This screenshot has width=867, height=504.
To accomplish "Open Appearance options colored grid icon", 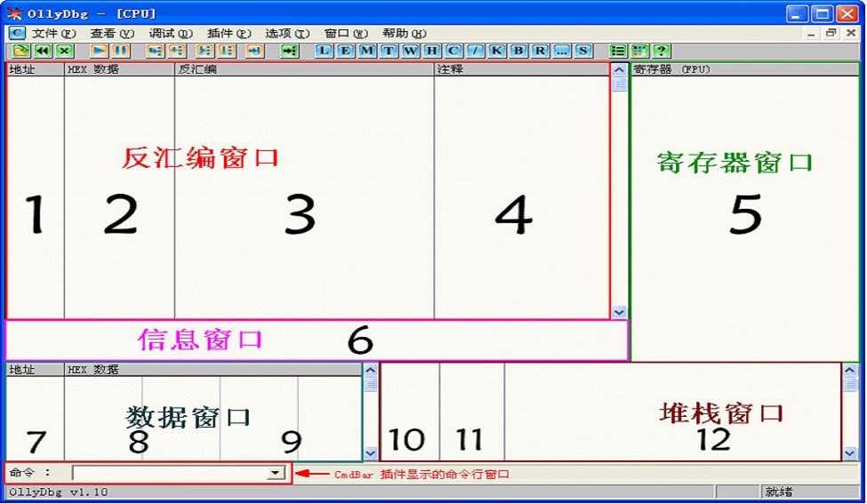I will coord(639,51).
